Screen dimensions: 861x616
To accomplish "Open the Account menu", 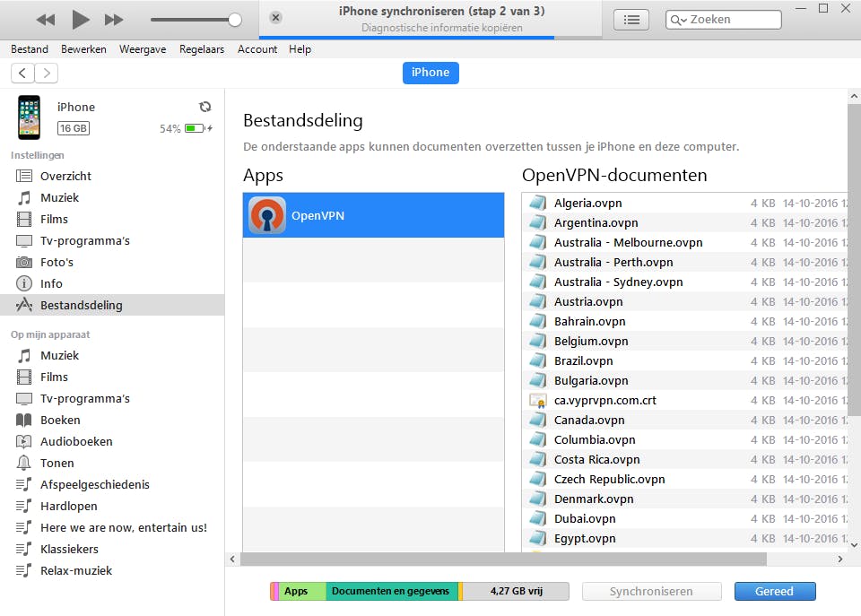I will click(257, 49).
